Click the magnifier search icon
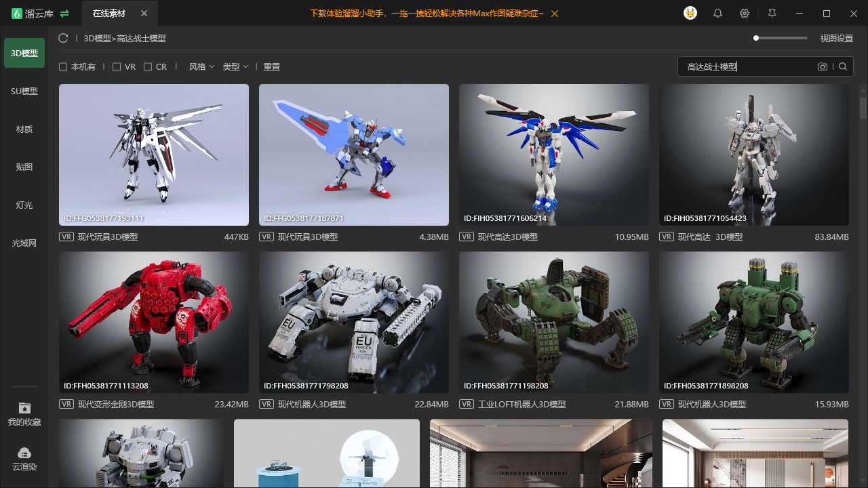This screenshot has height=488, width=868. point(843,66)
